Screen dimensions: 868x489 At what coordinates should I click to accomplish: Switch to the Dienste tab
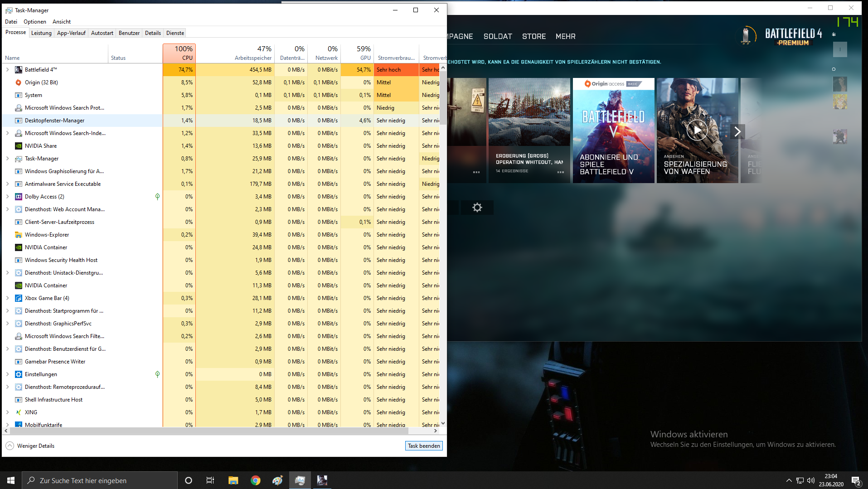[x=175, y=33]
